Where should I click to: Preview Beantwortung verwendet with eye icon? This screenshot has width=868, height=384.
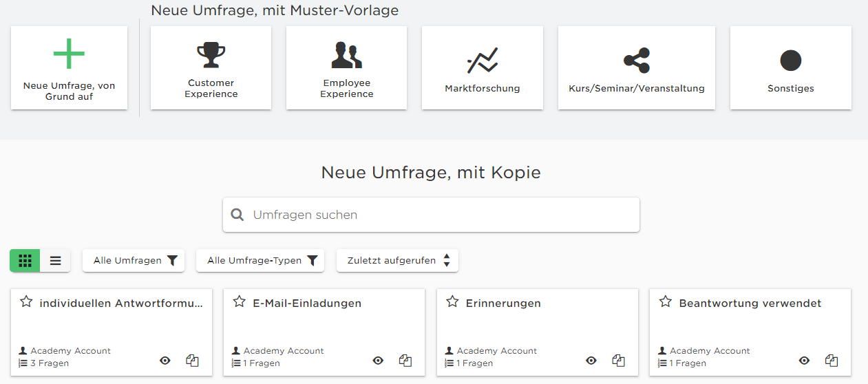804,361
